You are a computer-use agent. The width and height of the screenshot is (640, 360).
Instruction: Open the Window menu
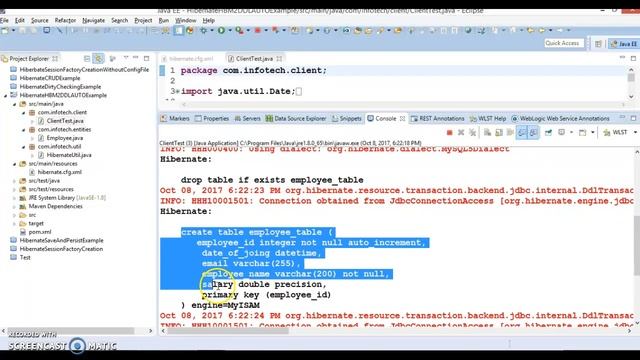click(x=186, y=20)
